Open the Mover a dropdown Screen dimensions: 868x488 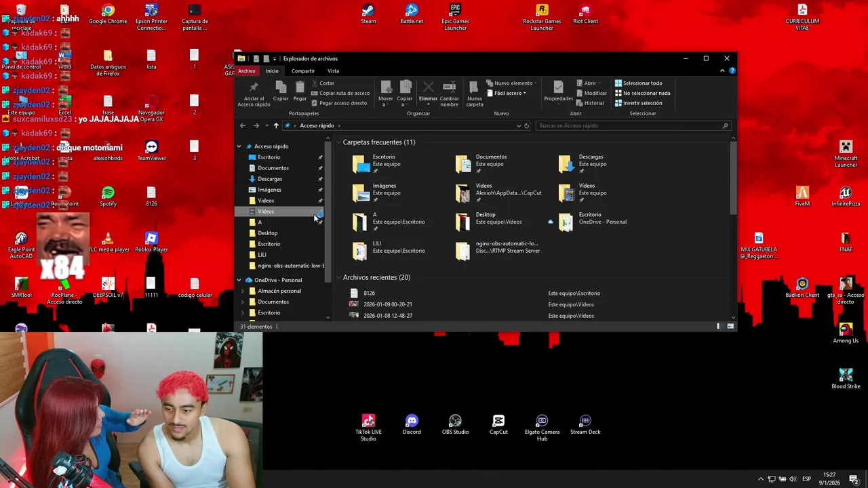pos(386,101)
